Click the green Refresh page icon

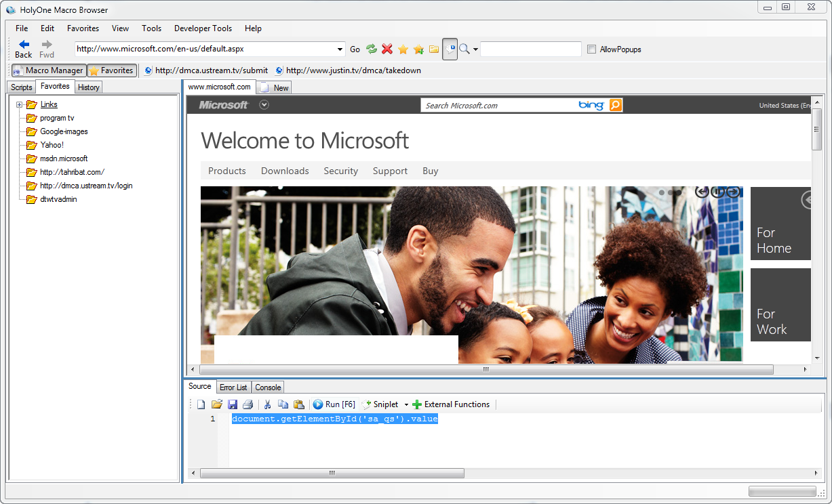pos(371,49)
